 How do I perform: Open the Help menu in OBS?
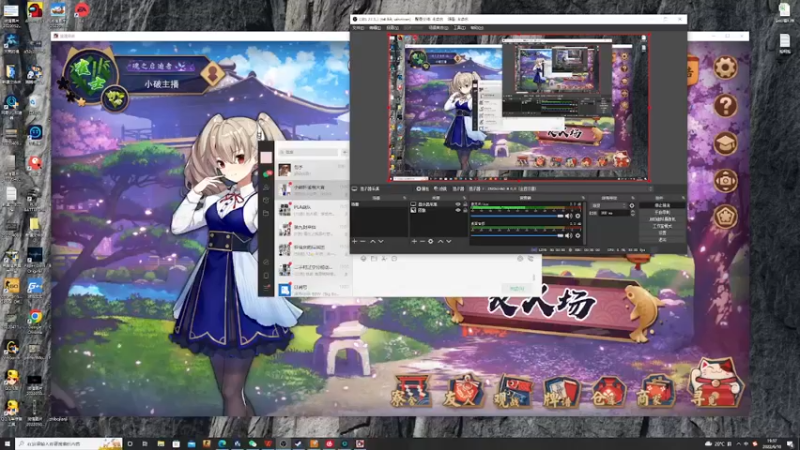pyautogui.click(x=477, y=28)
